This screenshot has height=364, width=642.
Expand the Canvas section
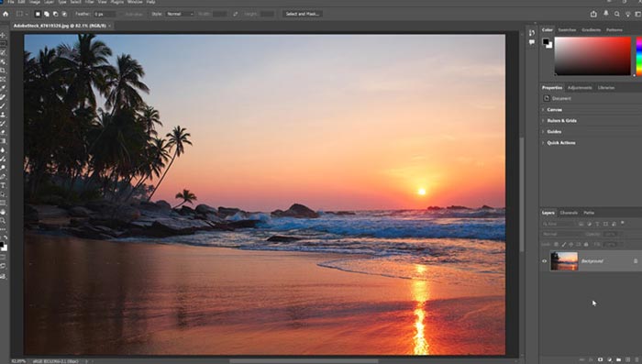pyautogui.click(x=543, y=110)
